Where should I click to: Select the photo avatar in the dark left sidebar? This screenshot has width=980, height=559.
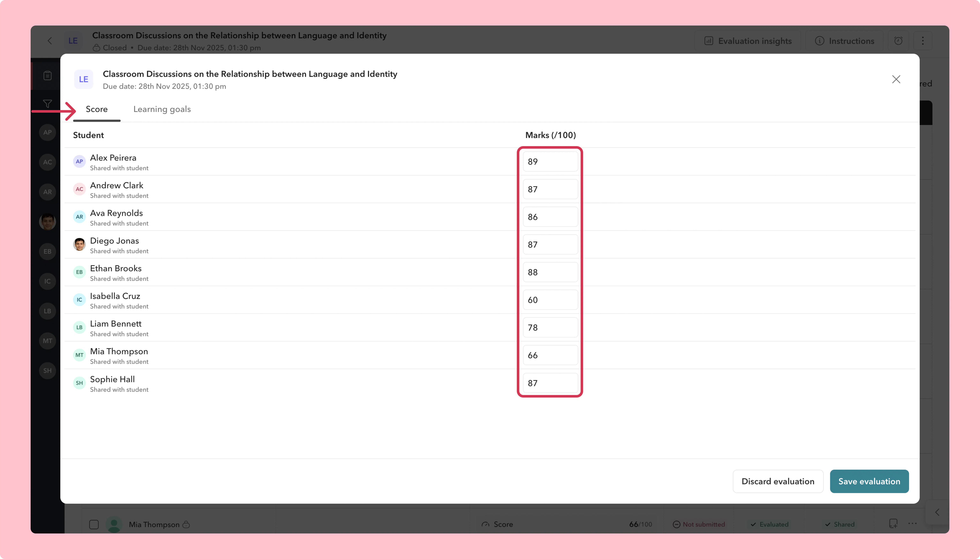[48, 222]
